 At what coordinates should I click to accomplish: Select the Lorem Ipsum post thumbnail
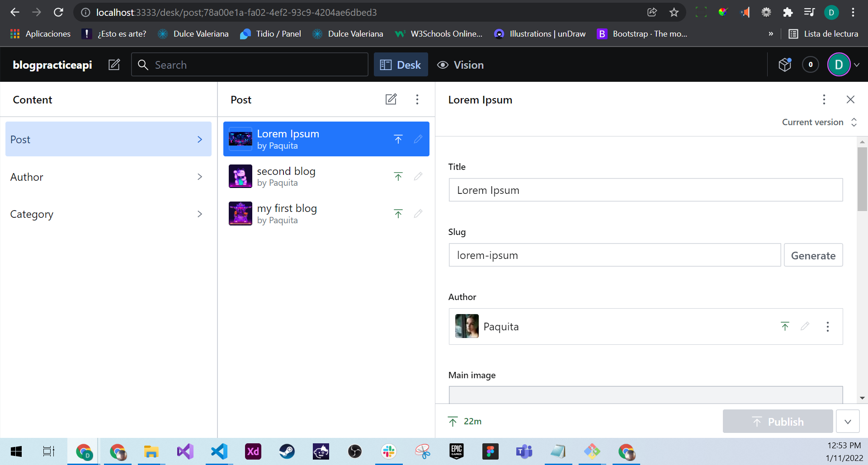pos(241,139)
